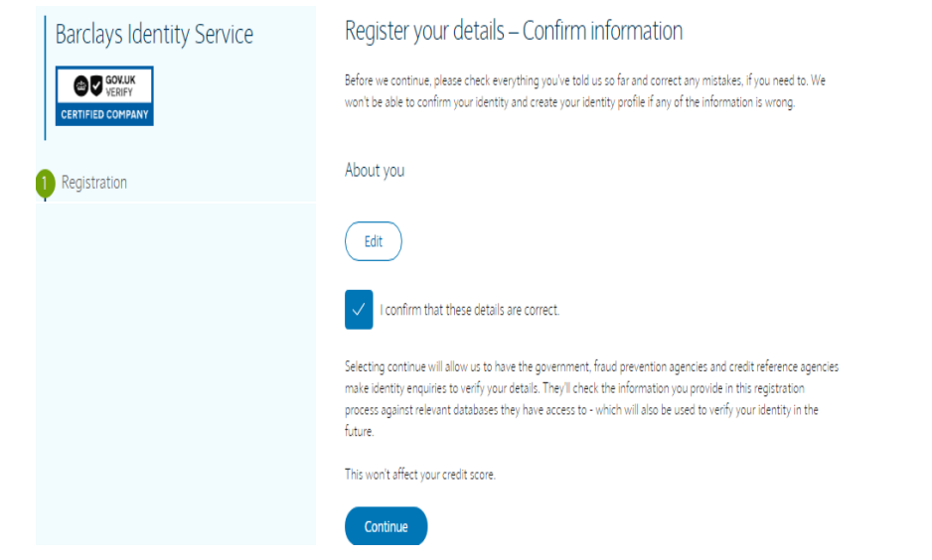Click the green step 1 circle
The image size is (932, 560).
pyautogui.click(x=44, y=183)
